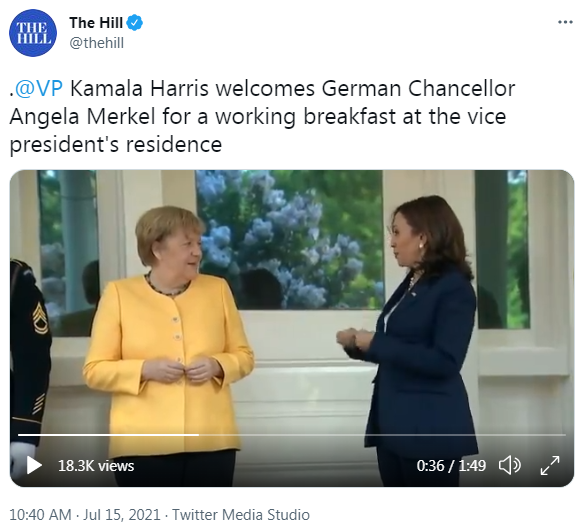This screenshot has height=526, width=585.
Task: Click the @thehill handle
Action: (96, 43)
